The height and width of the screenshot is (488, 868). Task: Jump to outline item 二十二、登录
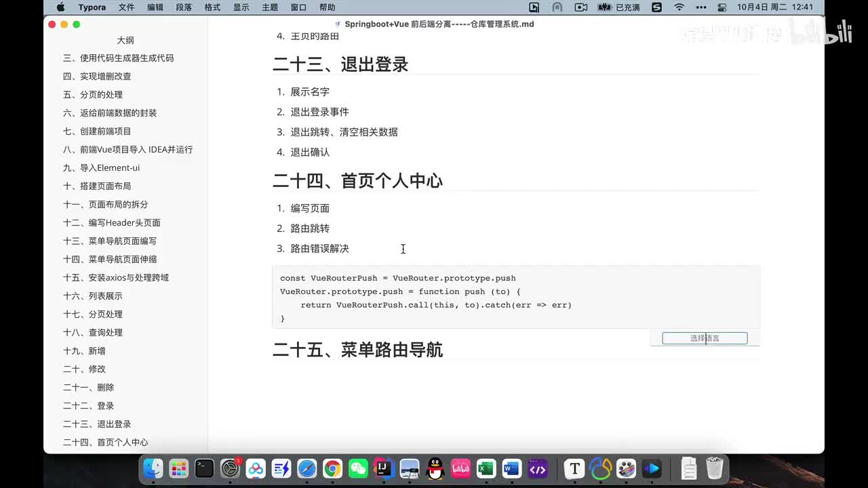(x=88, y=406)
